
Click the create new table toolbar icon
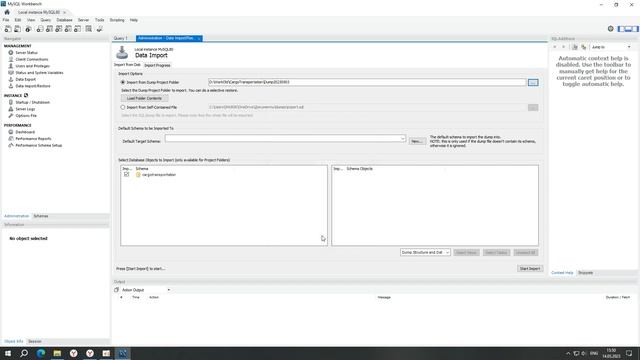click(x=49, y=29)
